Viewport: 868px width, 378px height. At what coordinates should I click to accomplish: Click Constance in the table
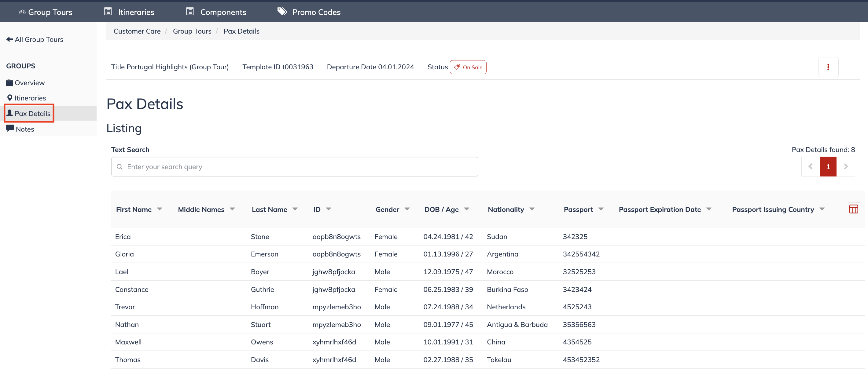[132, 289]
